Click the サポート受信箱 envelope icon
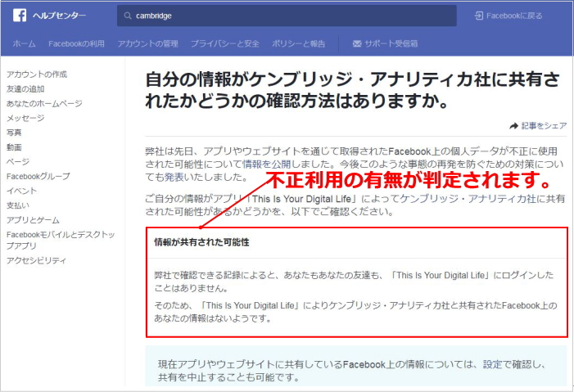The image size is (574, 392). coord(357,43)
